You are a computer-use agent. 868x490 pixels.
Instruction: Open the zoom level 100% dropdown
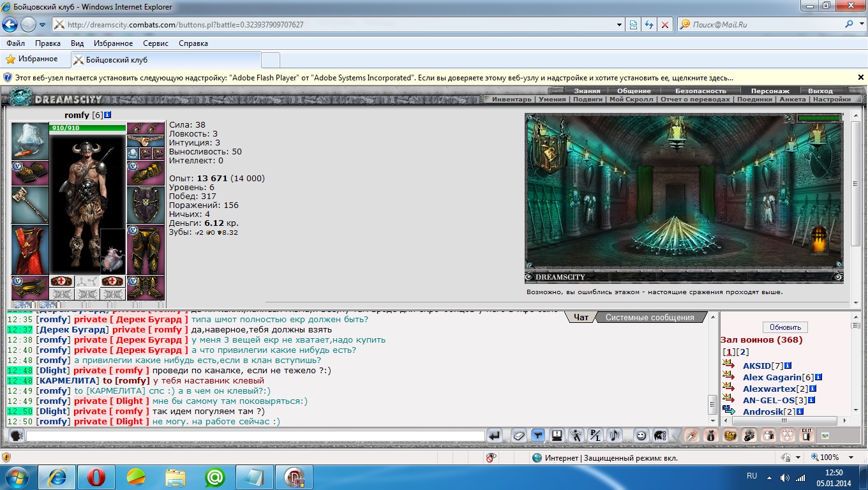851,457
